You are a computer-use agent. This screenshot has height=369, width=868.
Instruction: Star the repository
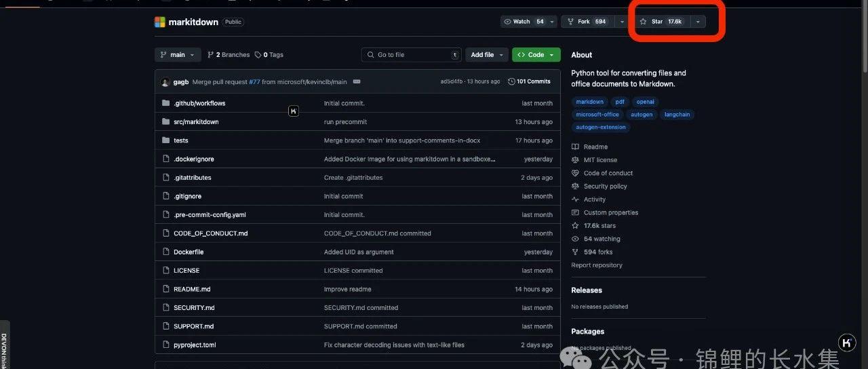(x=661, y=22)
